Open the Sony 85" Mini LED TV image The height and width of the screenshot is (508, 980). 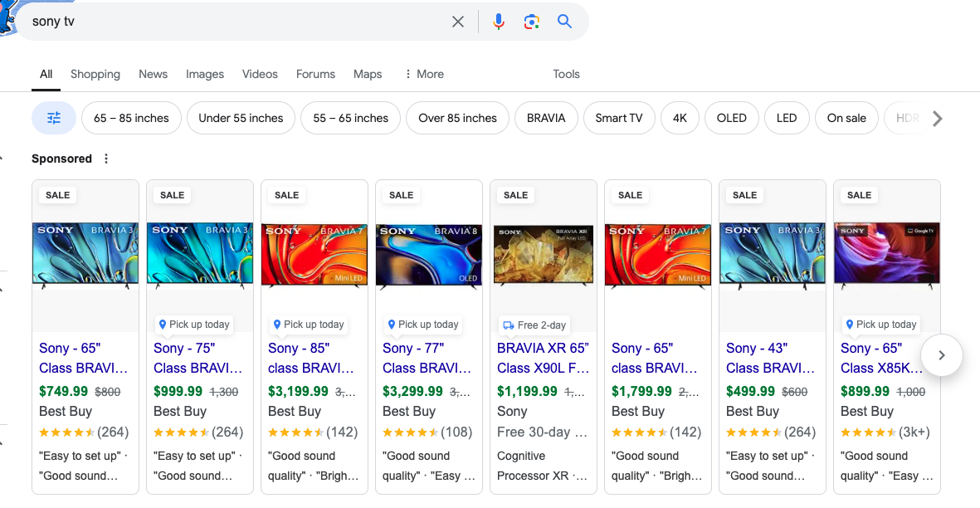point(314,256)
